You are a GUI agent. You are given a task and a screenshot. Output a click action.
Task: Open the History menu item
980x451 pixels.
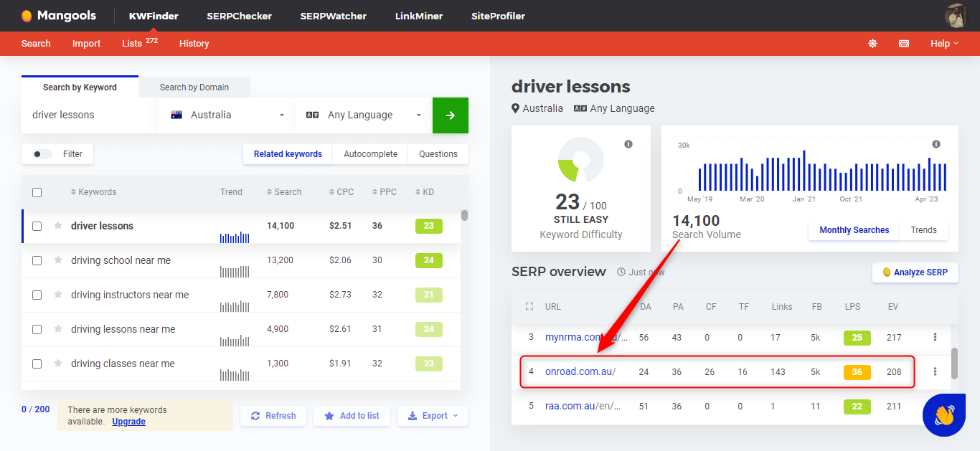pos(194,44)
